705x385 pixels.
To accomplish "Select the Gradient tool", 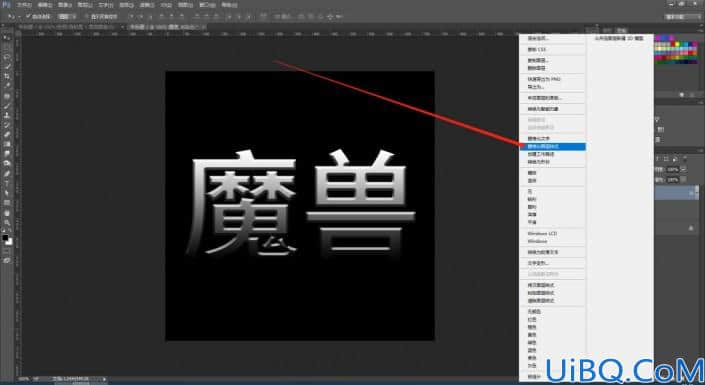I will click(x=7, y=144).
